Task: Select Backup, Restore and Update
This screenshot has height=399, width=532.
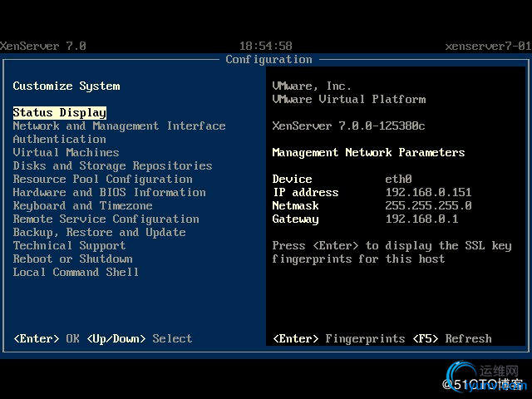Action: (99, 233)
